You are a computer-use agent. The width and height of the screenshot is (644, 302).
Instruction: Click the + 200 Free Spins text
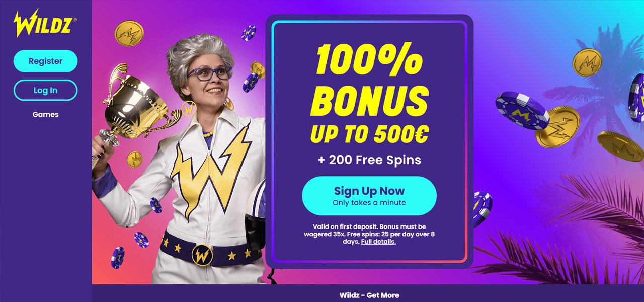pyautogui.click(x=369, y=160)
